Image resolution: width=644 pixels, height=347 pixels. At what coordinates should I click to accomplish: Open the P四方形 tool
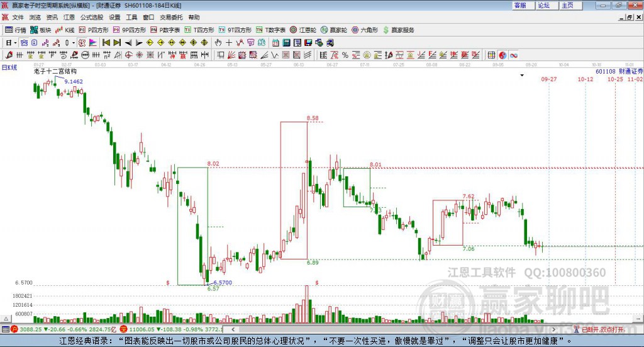click(x=94, y=30)
